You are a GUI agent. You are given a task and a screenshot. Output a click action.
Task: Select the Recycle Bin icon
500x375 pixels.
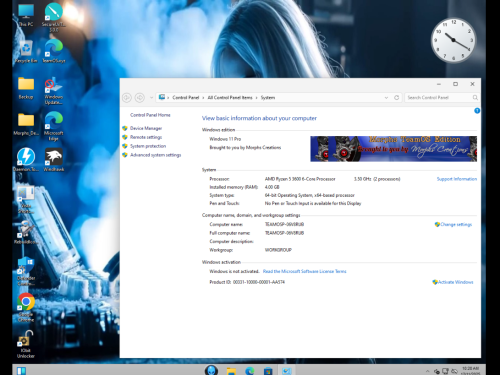26,52
